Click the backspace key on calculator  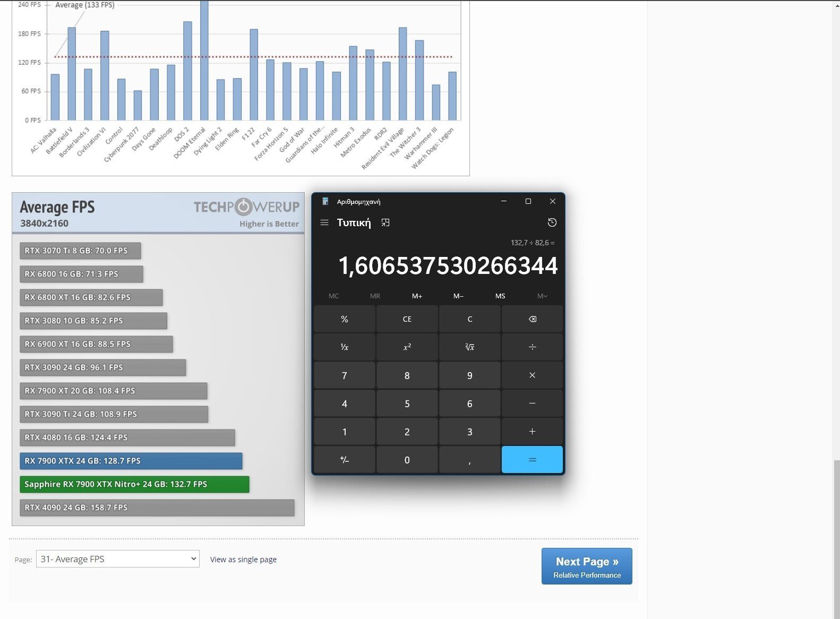(532, 319)
